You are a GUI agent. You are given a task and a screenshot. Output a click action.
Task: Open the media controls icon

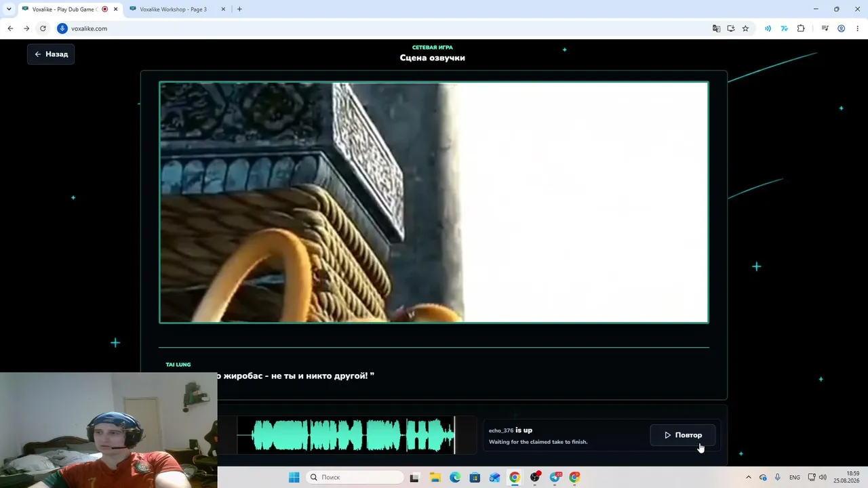point(825,28)
